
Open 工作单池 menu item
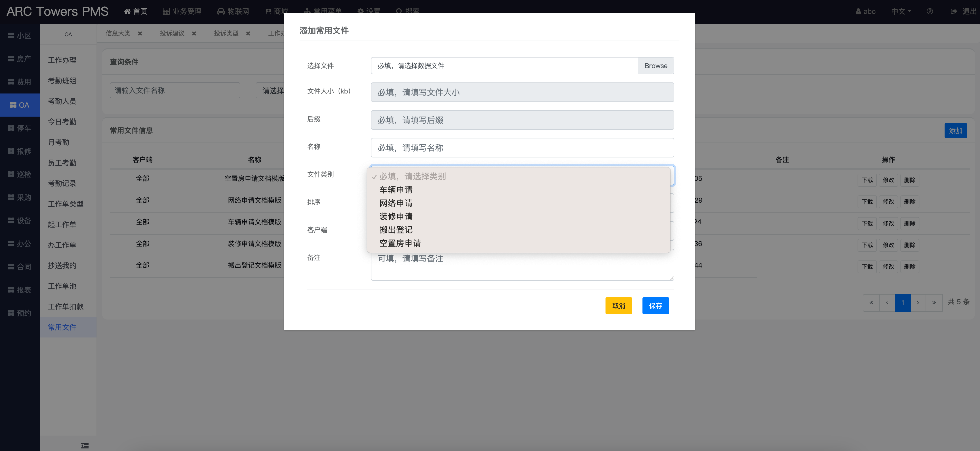pos(62,286)
